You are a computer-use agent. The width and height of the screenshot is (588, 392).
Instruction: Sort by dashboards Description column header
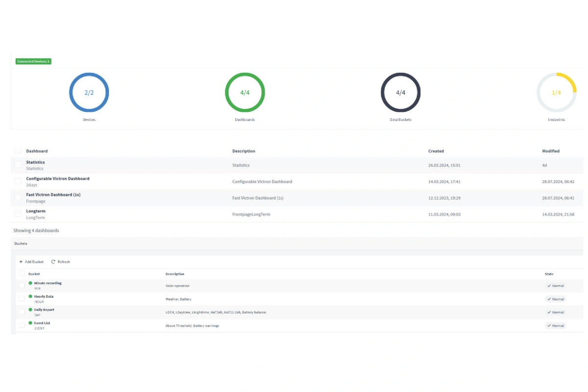click(x=244, y=151)
